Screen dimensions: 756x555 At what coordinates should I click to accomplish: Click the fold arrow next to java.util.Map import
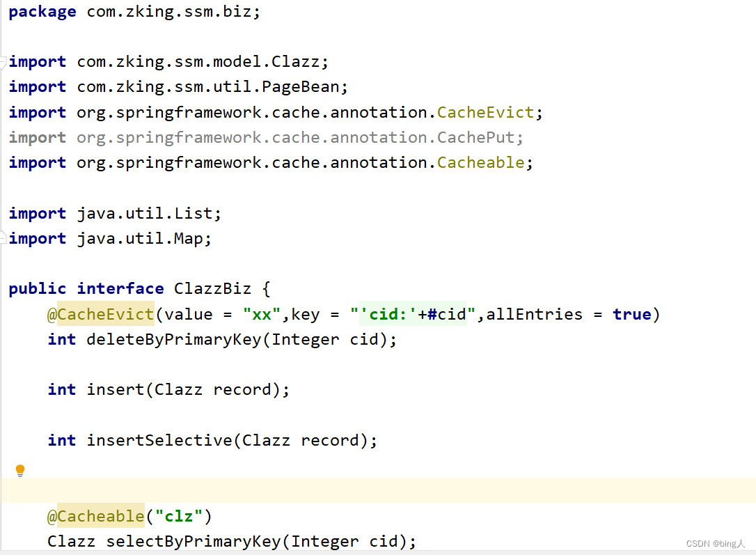(3, 237)
